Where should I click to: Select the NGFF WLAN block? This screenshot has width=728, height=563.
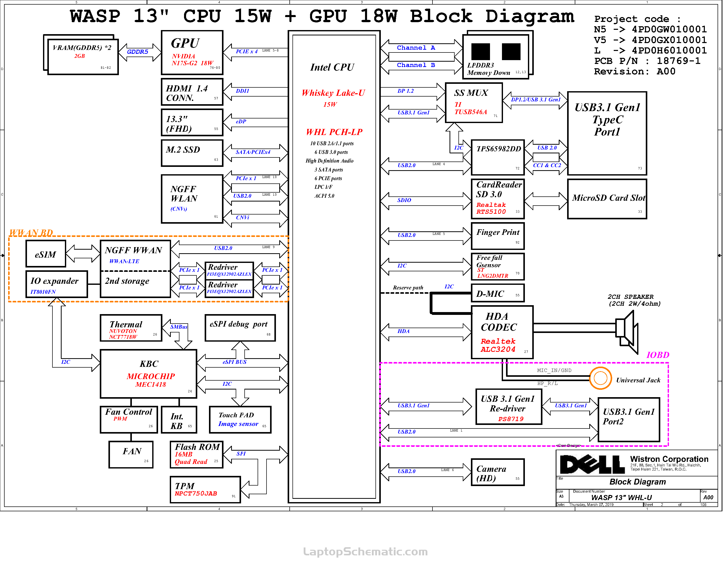192,199
